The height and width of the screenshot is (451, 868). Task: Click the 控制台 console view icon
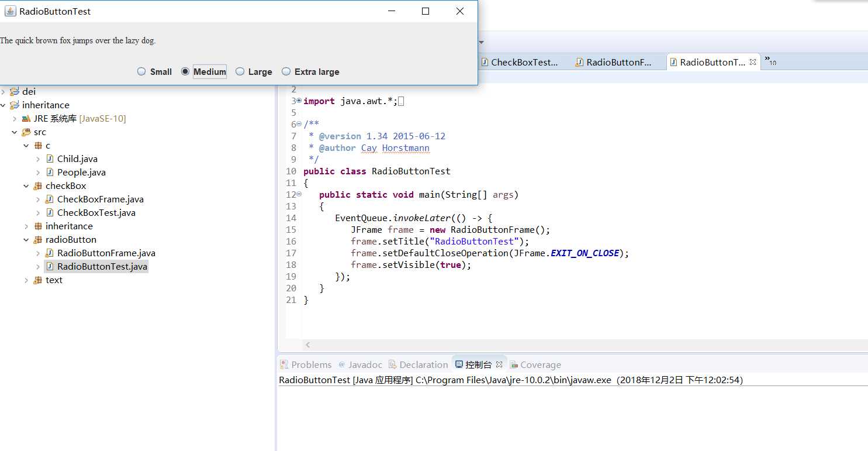pos(459,364)
